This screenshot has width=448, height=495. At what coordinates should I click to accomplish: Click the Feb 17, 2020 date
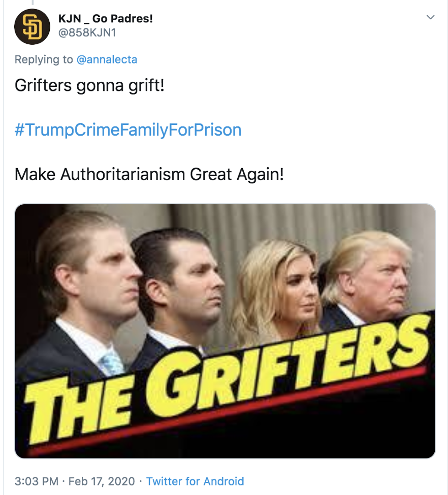[x=102, y=481]
